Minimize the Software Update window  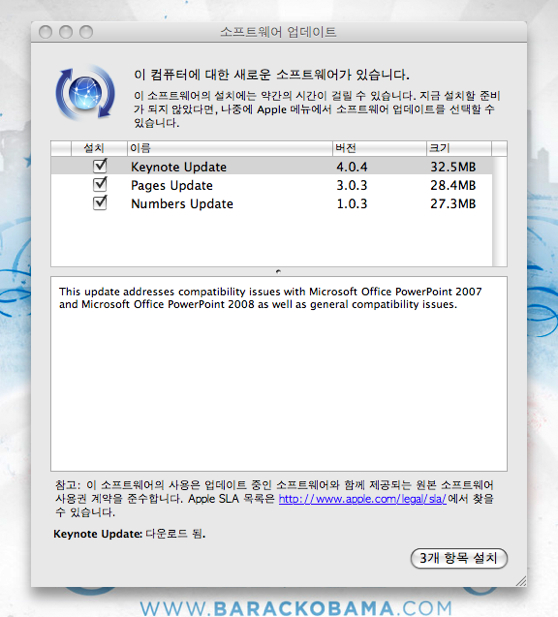click(66, 32)
